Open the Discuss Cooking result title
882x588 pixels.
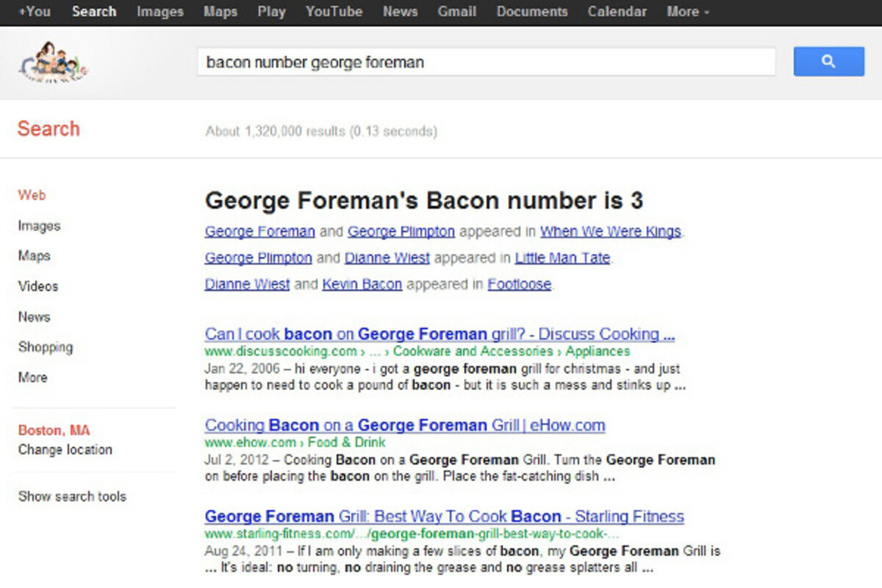click(x=440, y=334)
